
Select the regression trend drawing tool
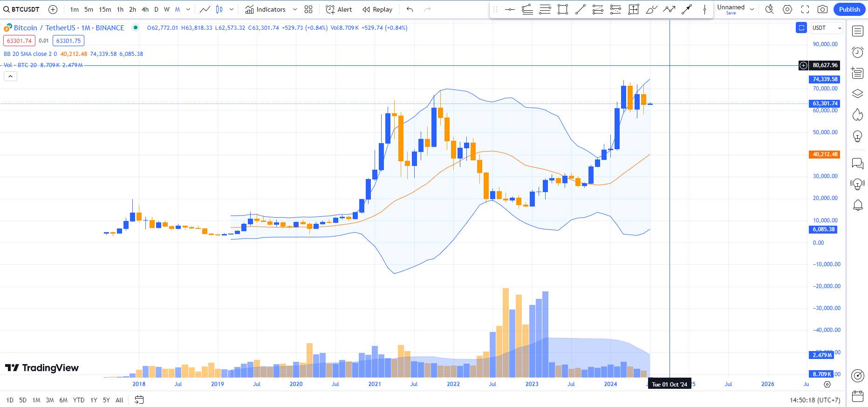(x=527, y=9)
